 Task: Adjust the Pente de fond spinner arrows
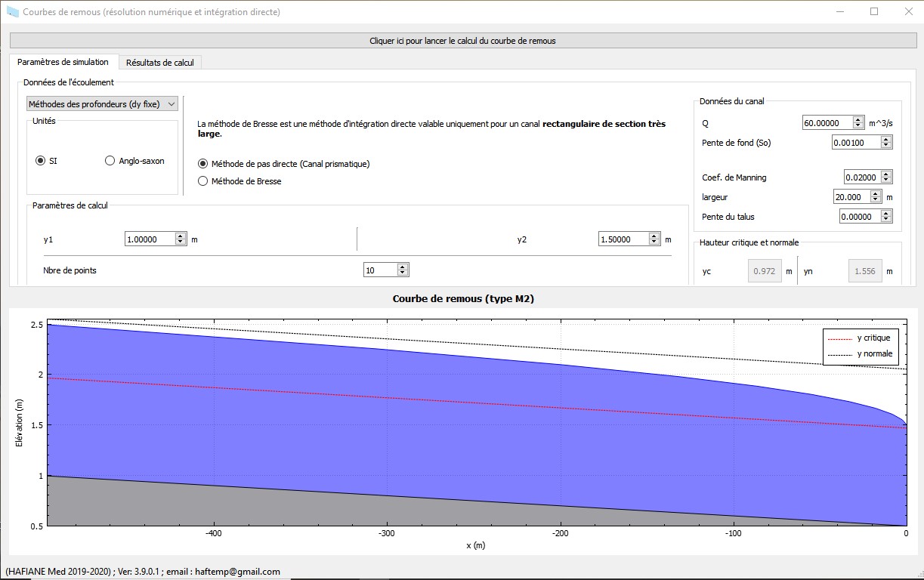click(x=886, y=143)
